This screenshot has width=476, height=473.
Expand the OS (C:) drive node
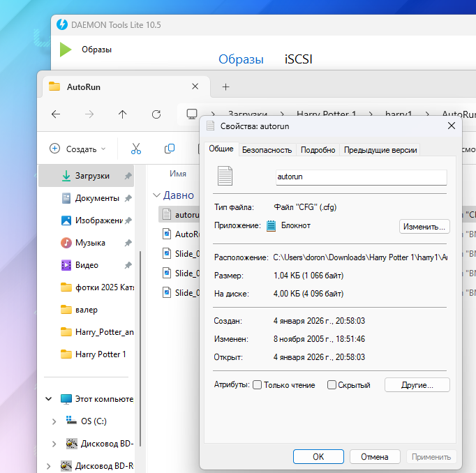click(54, 421)
